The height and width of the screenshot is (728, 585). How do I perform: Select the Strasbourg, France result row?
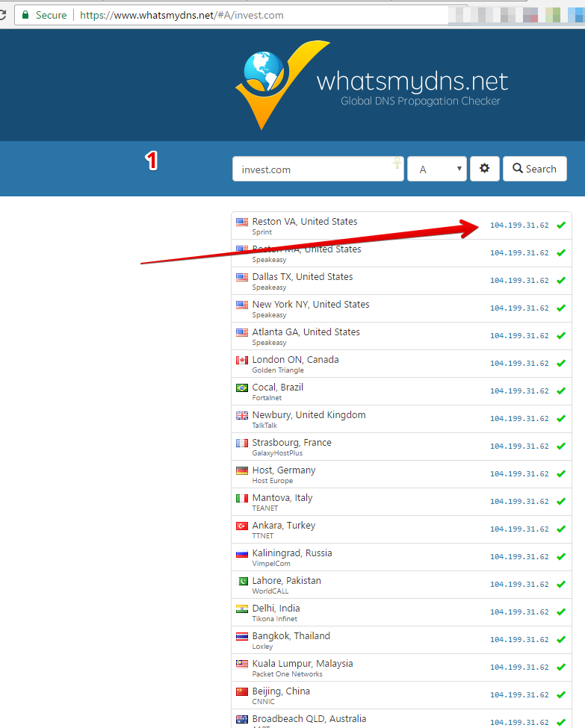click(x=401, y=447)
